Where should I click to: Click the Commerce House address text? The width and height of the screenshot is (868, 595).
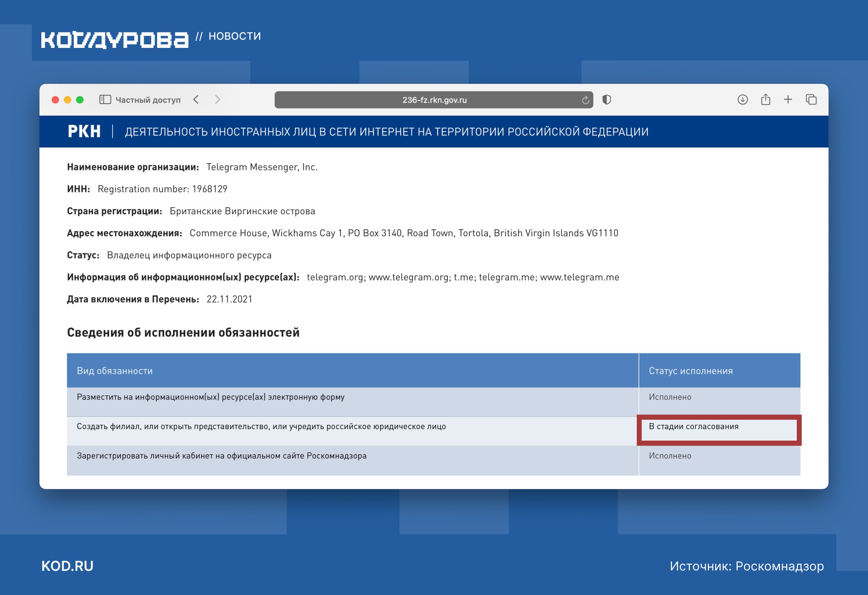click(404, 233)
